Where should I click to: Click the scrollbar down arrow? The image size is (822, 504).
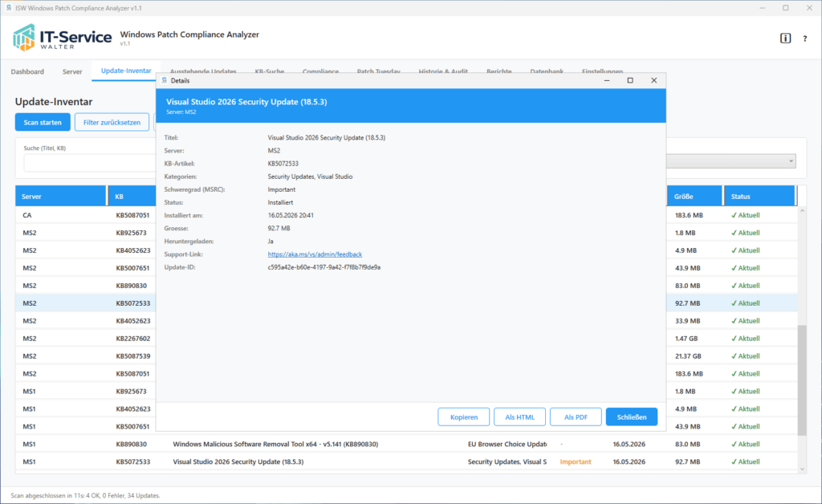tap(802, 469)
